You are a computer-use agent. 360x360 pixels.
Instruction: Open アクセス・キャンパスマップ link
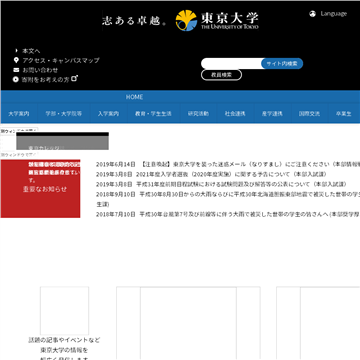tap(61, 60)
